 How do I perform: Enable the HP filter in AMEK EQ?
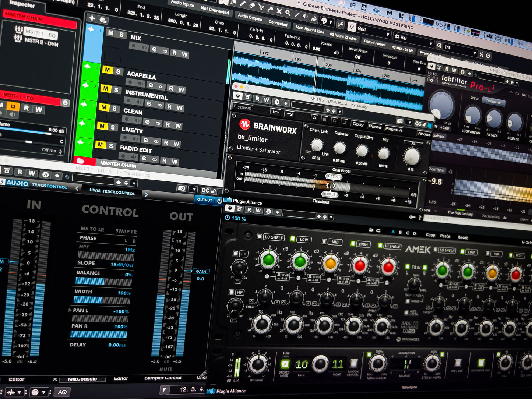[x=231, y=292]
